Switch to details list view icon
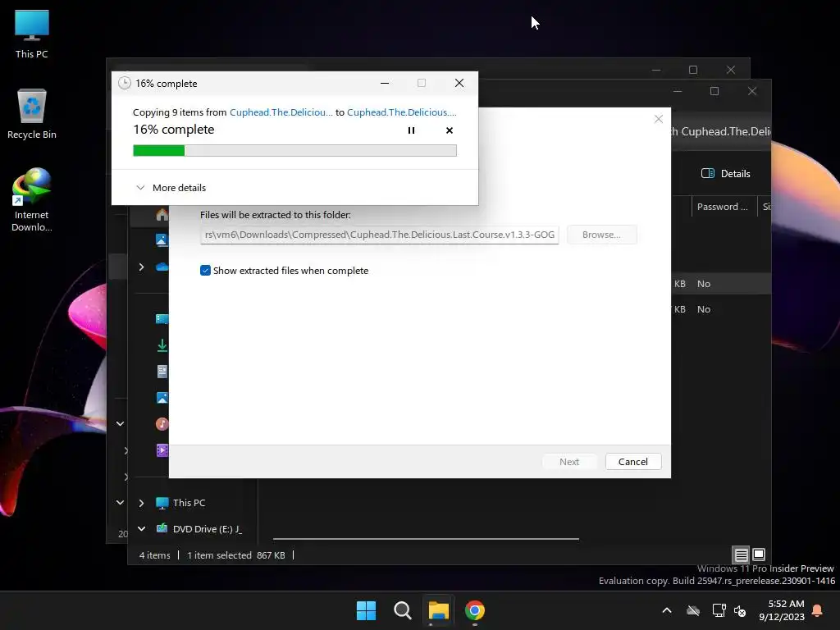This screenshot has width=840, height=630. coord(741,555)
